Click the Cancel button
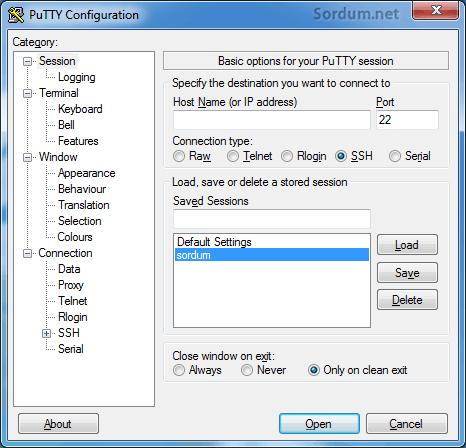Screen dimensions: 466x448 (x=407, y=424)
